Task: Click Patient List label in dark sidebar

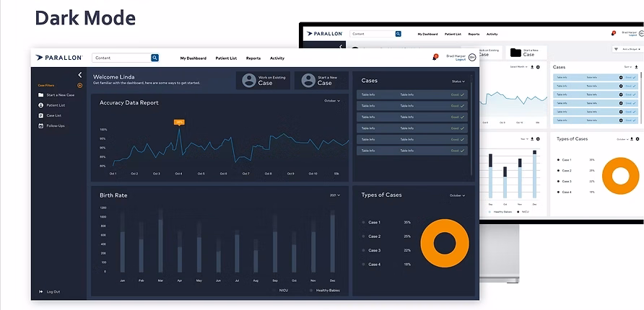Action: tap(56, 105)
